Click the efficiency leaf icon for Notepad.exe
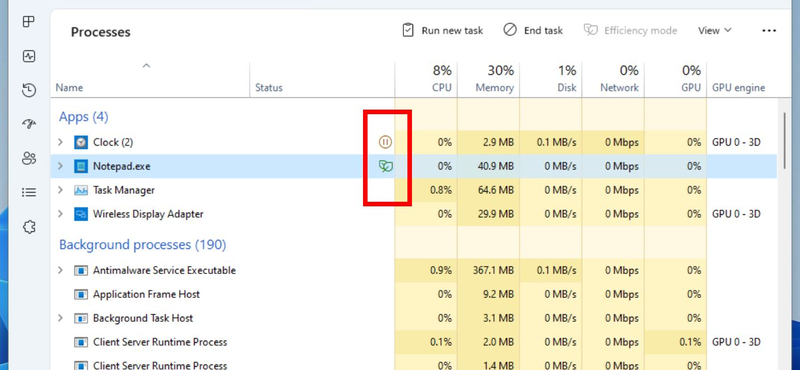The image size is (800, 370). tap(386, 166)
